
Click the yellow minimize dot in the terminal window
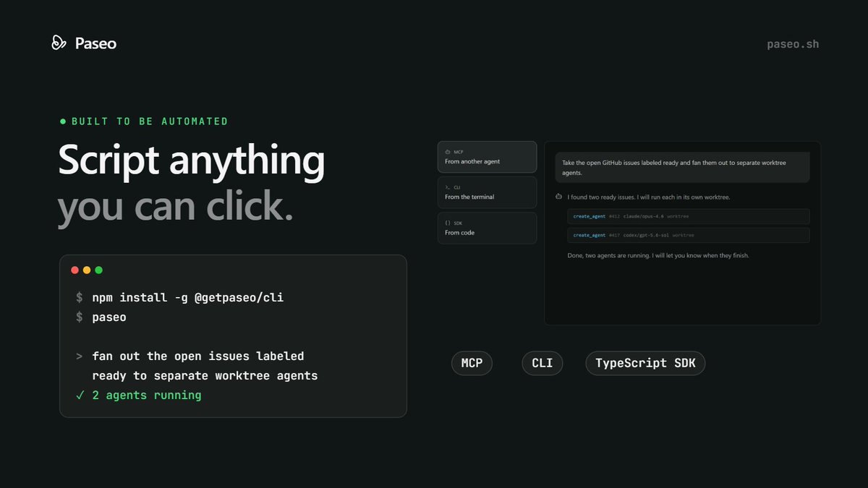point(87,270)
